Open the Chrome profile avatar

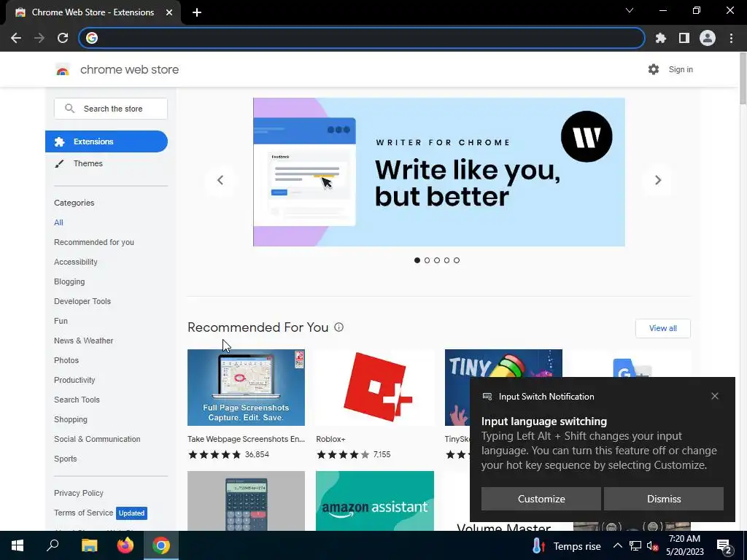coord(708,38)
